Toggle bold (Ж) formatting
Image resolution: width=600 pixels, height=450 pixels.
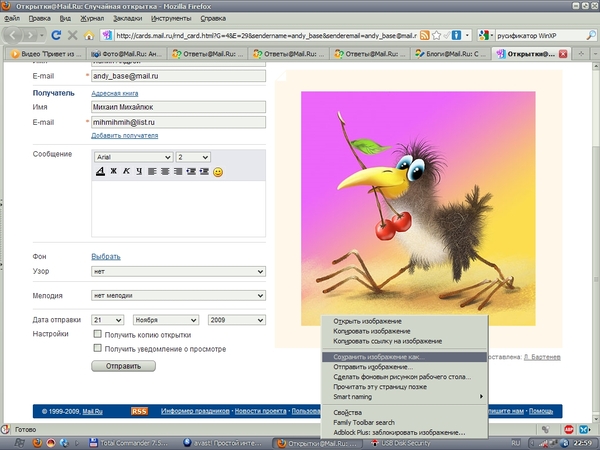(x=113, y=171)
